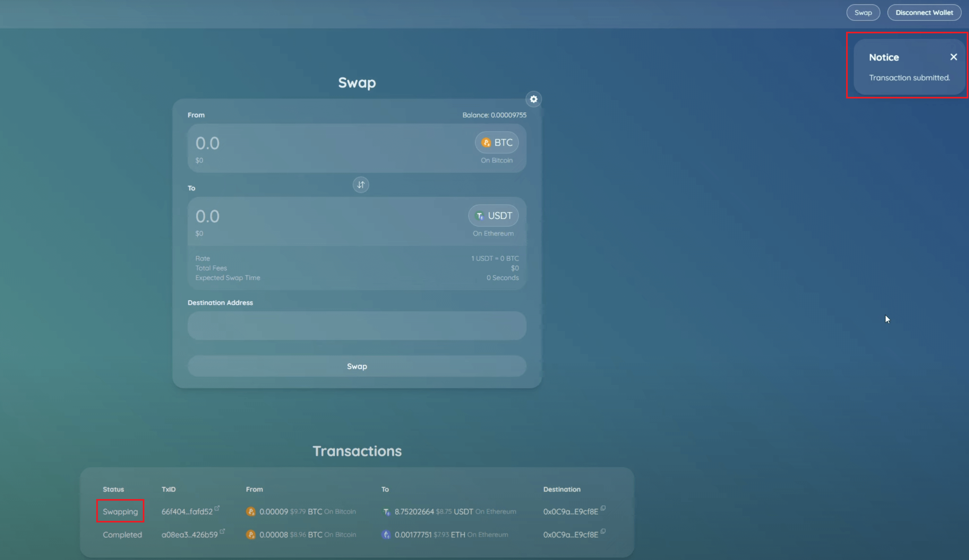The image size is (969, 560).
Task: Select the USDT token dropdown
Action: (493, 216)
